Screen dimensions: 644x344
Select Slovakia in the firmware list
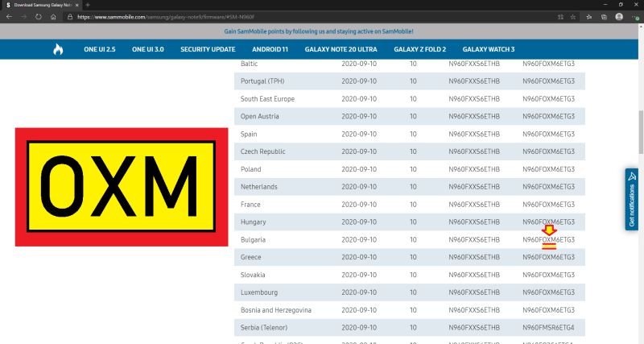point(253,275)
